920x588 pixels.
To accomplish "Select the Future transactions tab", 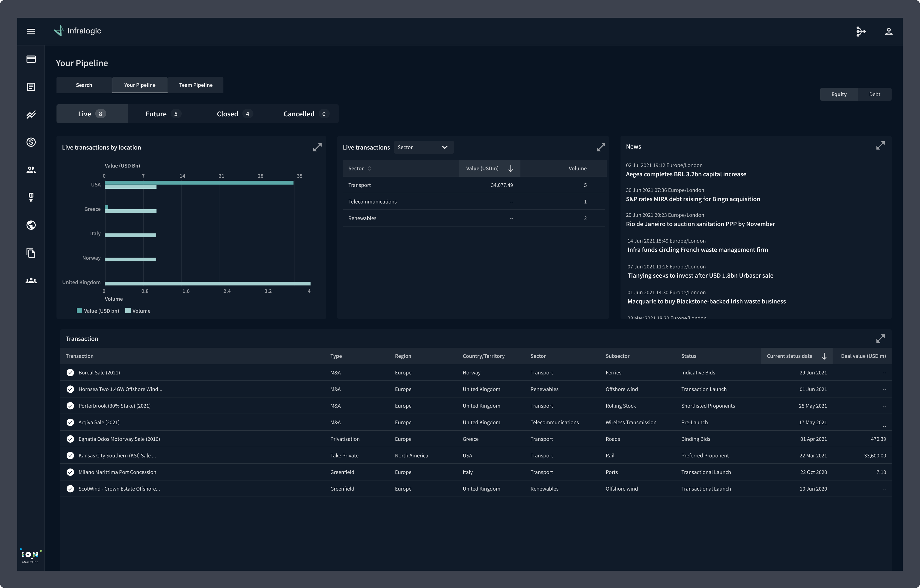I will coord(162,114).
